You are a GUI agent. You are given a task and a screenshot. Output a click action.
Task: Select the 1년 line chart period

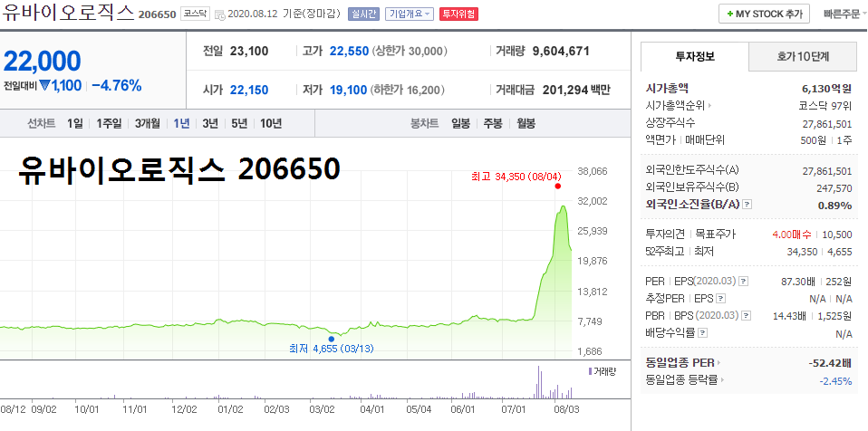coord(181,123)
